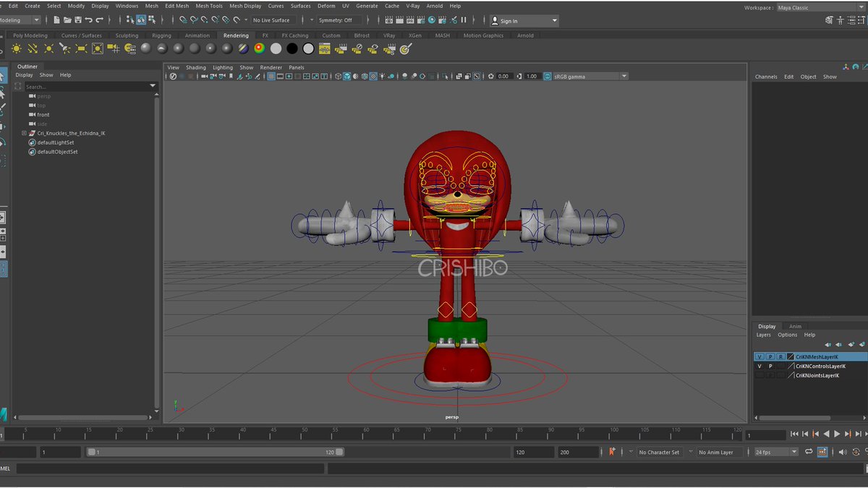Click the Save Scene disk icon
Screen dimensions: 868x488
77,20
